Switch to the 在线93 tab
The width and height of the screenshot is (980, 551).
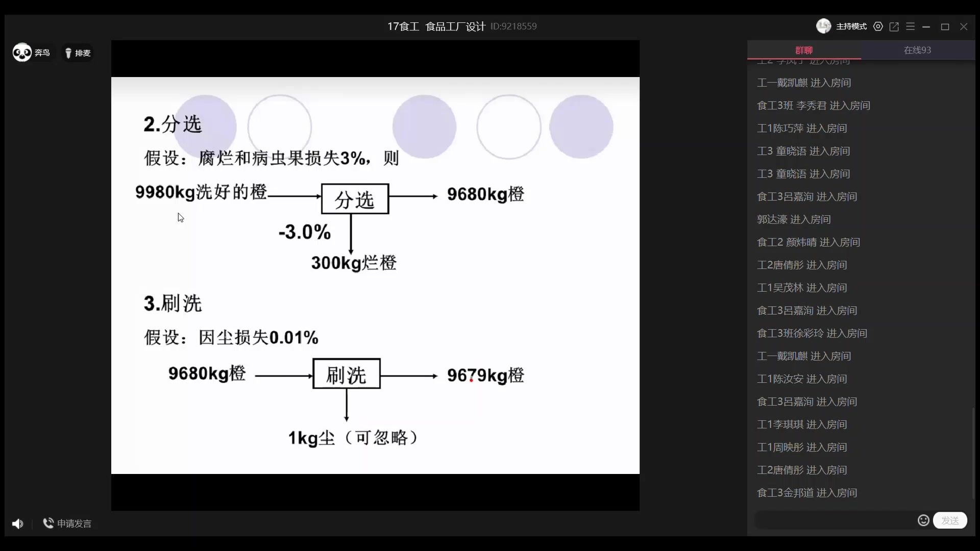(917, 50)
